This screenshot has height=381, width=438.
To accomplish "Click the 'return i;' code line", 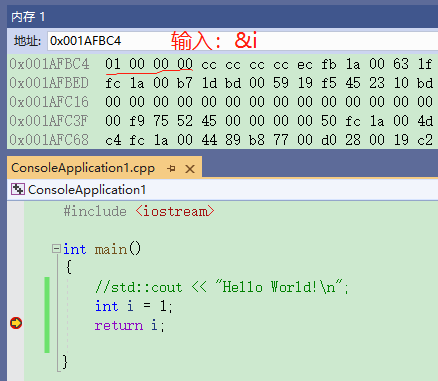I will pos(130,325).
